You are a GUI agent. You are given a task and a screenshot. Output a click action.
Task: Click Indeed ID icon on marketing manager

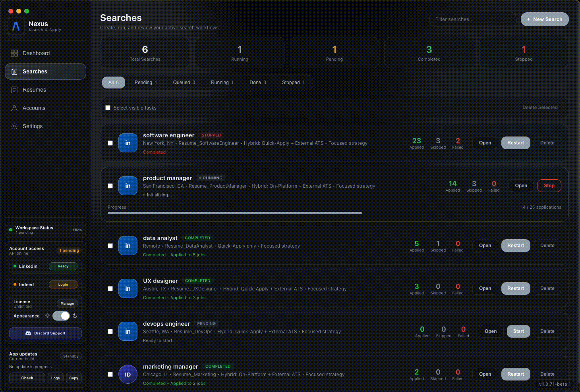point(128,375)
